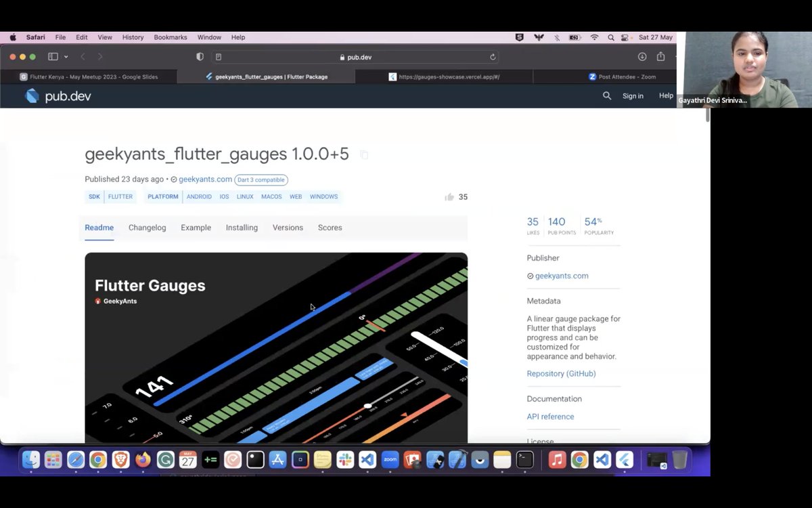The height and width of the screenshot is (508, 812).
Task: Open Spotlight search in the menu bar
Action: tap(611, 37)
